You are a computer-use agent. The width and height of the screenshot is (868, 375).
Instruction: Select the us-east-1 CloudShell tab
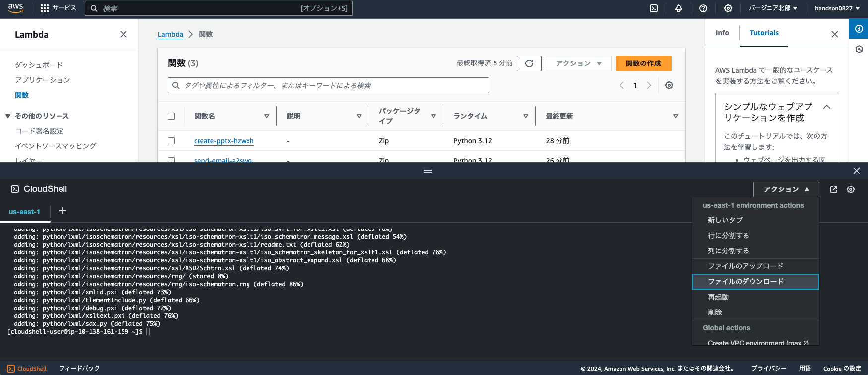tap(24, 212)
